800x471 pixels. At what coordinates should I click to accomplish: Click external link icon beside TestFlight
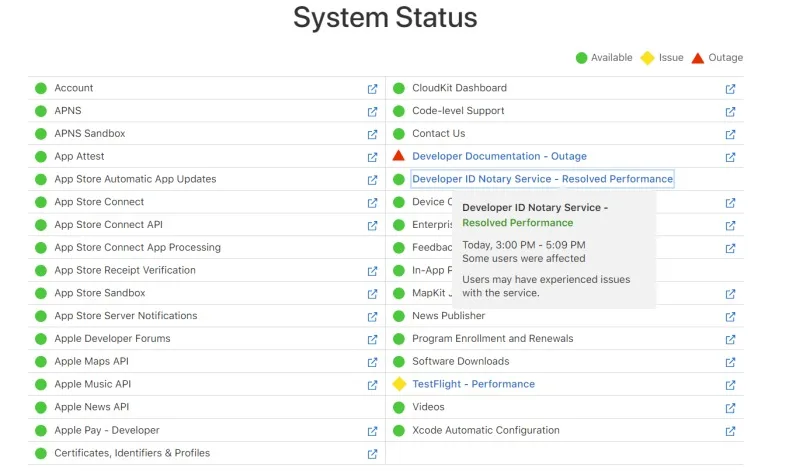pos(730,385)
